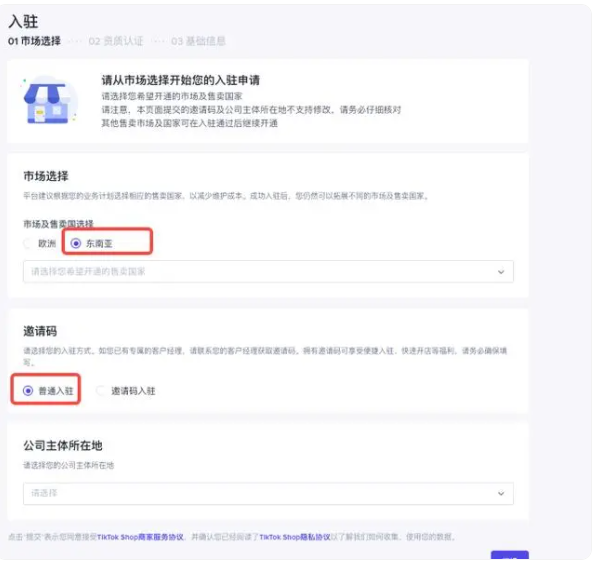Click the 其他售卖市场及国家可在入驻通过后继续开通 line
602x564 pixels.
pyautogui.click(x=189, y=123)
